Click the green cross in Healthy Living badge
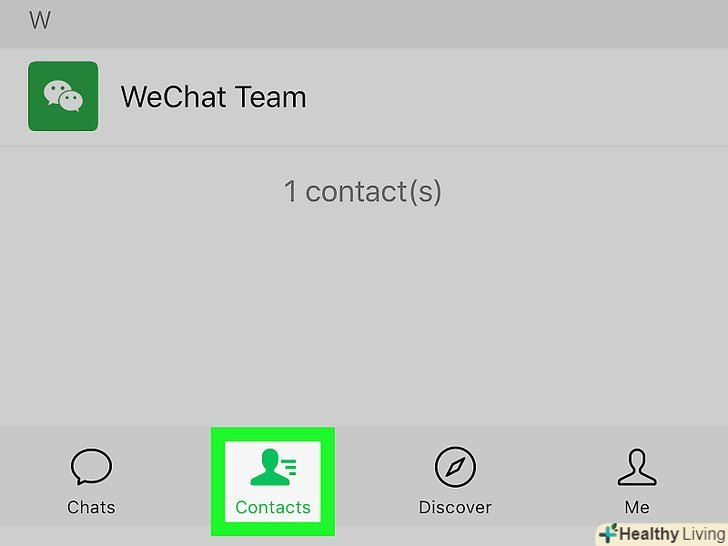 click(608, 534)
